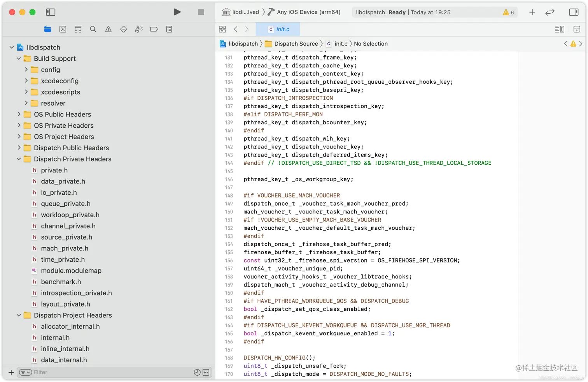Go back in editor history
588x382 pixels.
(x=236, y=29)
